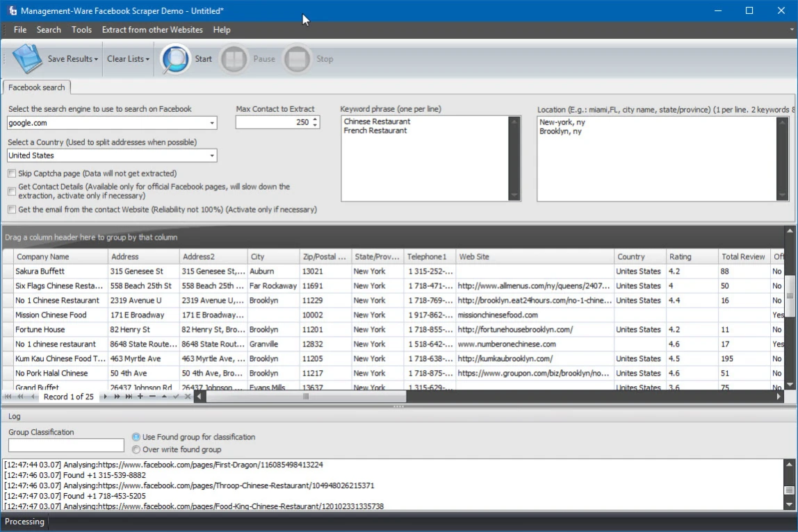The height and width of the screenshot is (532, 798).
Task: Delete current record with minus icon
Action: coord(152,397)
